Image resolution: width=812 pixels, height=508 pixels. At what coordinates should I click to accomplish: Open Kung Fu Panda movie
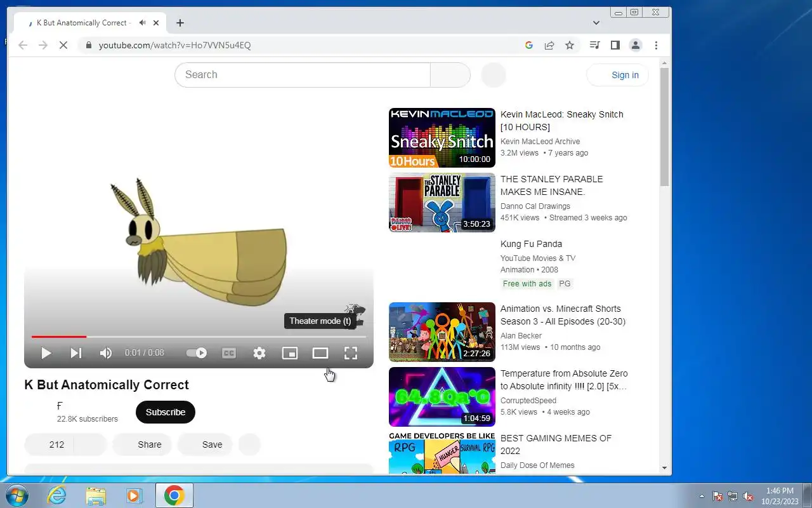(532, 244)
